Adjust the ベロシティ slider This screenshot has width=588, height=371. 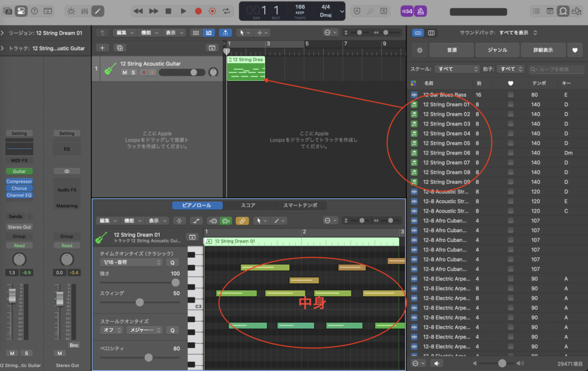pos(148,357)
